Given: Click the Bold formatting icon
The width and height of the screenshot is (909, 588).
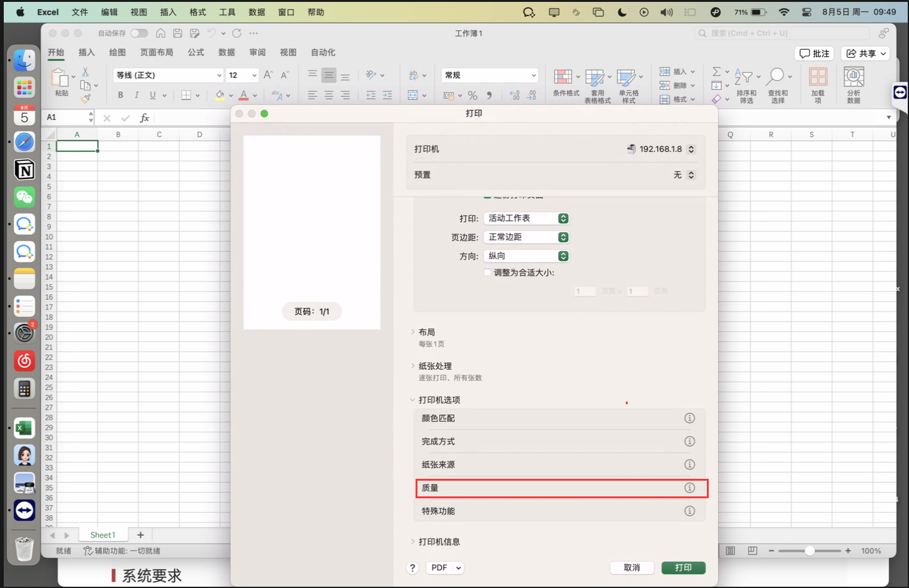Looking at the screenshot, I should click(121, 95).
